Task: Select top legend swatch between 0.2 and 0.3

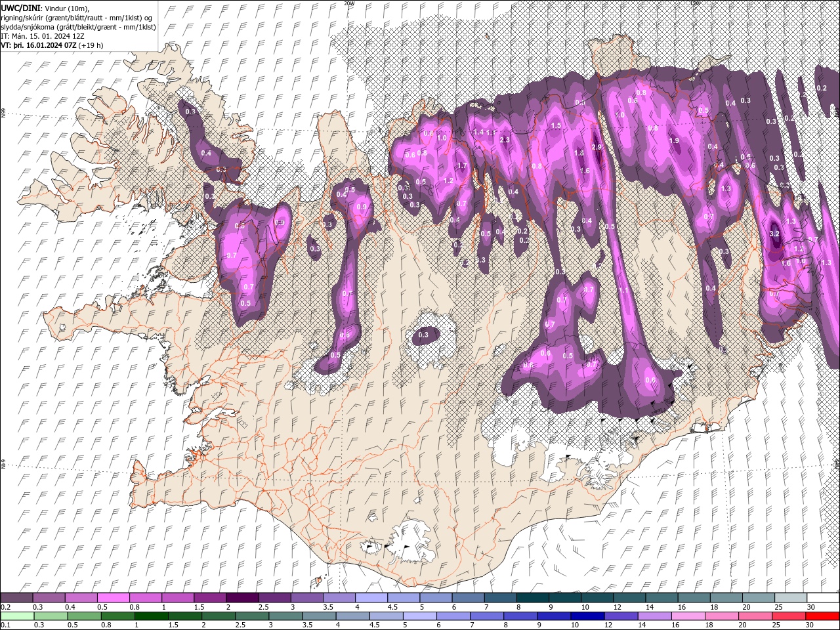Action: pyautogui.click(x=17, y=598)
